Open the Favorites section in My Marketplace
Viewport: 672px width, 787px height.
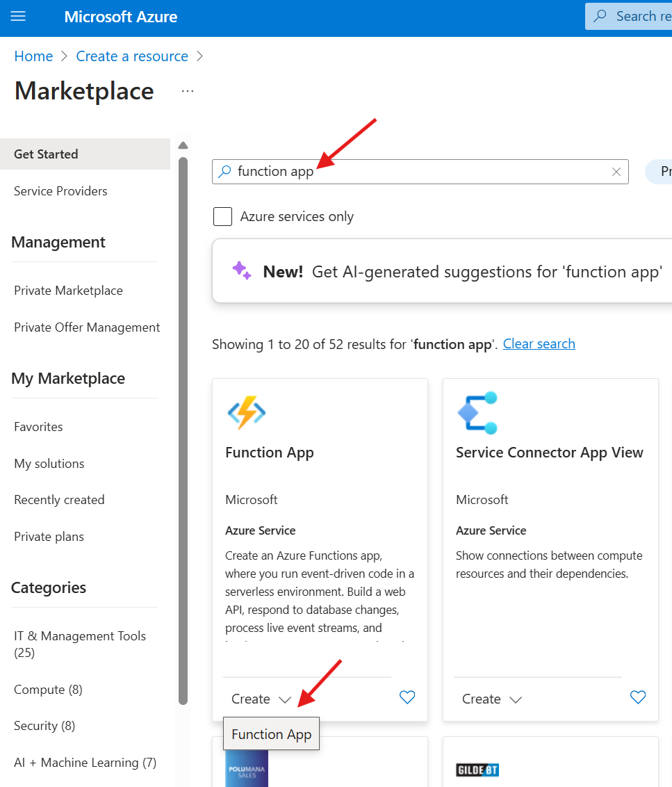coord(38,426)
